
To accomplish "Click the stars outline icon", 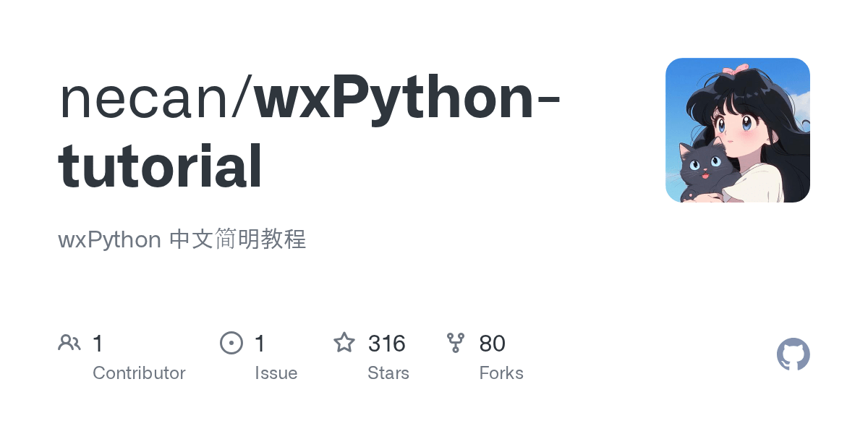I will pos(344,343).
